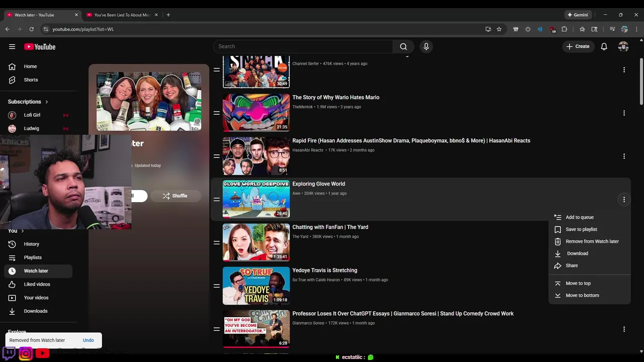Choose Move to bottom
Screen dimensions: 644x362
pos(589,295)
